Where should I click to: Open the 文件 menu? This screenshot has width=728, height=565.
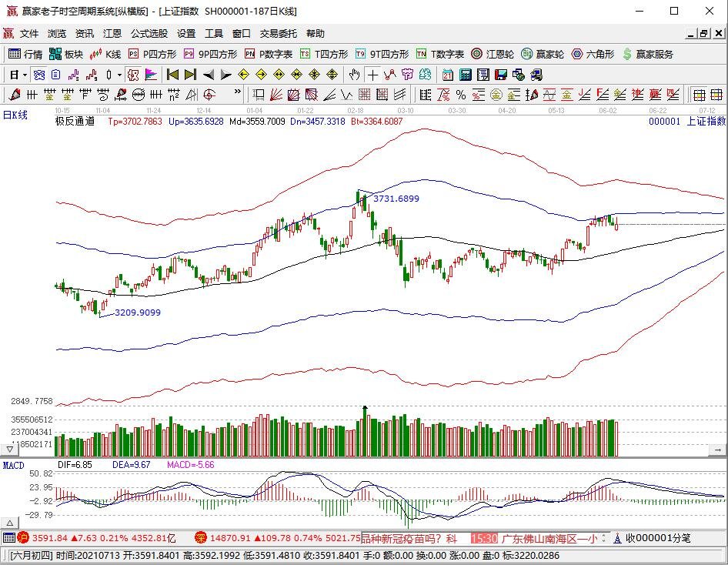29,33
